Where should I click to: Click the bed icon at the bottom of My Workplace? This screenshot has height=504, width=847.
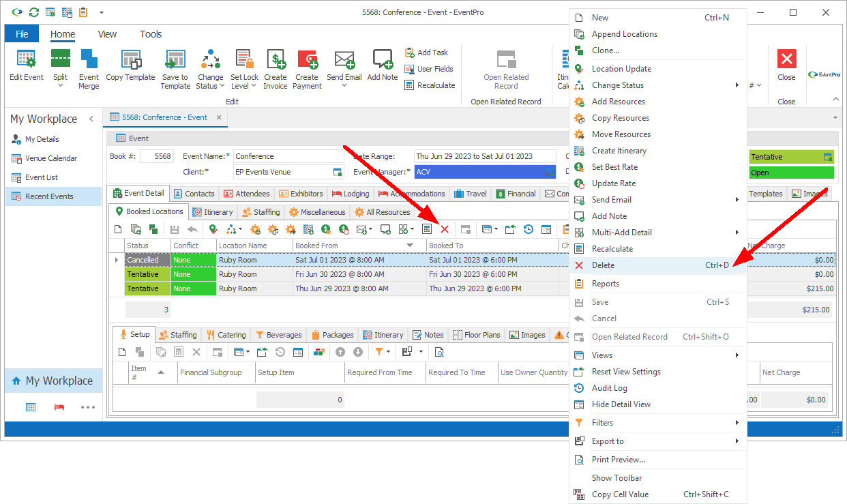[x=59, y=407]
